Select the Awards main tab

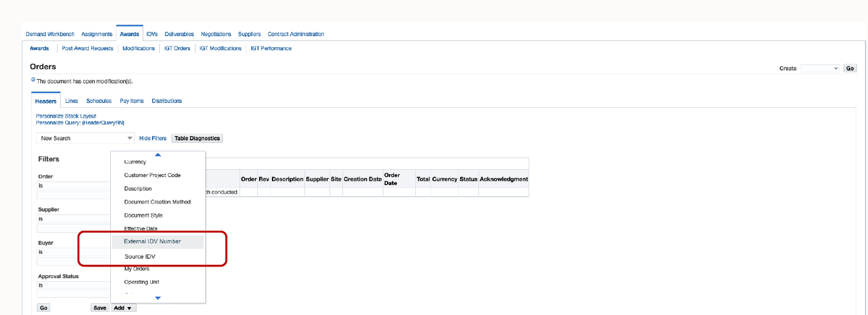tap(129, 34)
